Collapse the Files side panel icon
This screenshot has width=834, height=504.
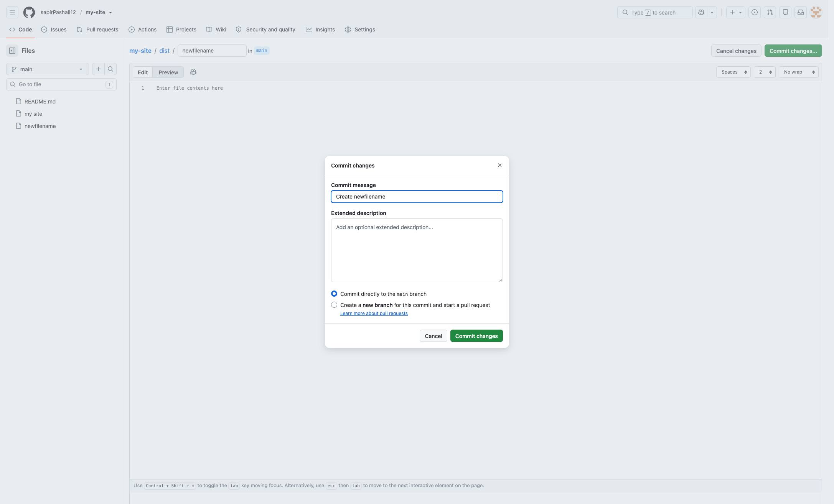coord(12,51)
